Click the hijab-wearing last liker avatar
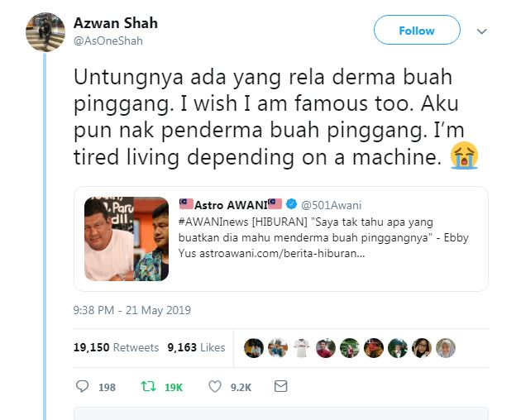The image size is (516, 420). [x=446, y=347]
